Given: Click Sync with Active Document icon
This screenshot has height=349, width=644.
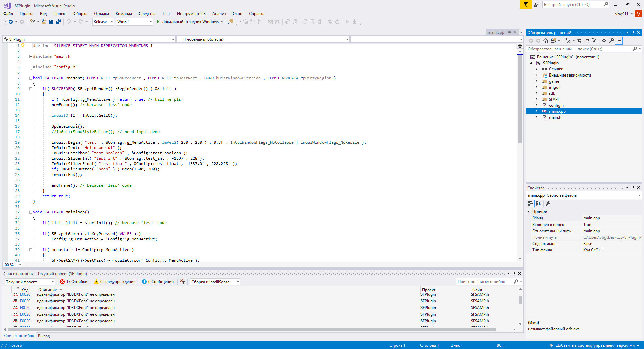Looking at the screenshot, I should point(579,41).
